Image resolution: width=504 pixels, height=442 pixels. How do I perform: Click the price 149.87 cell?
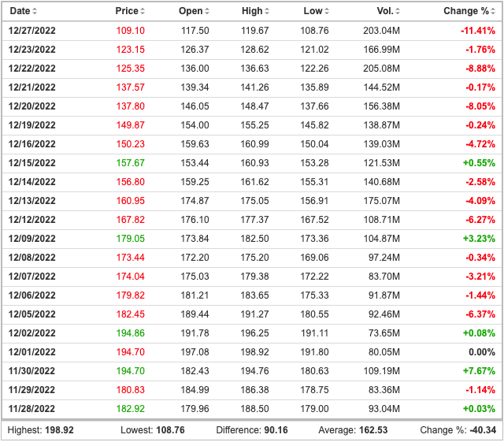point(131,125)
